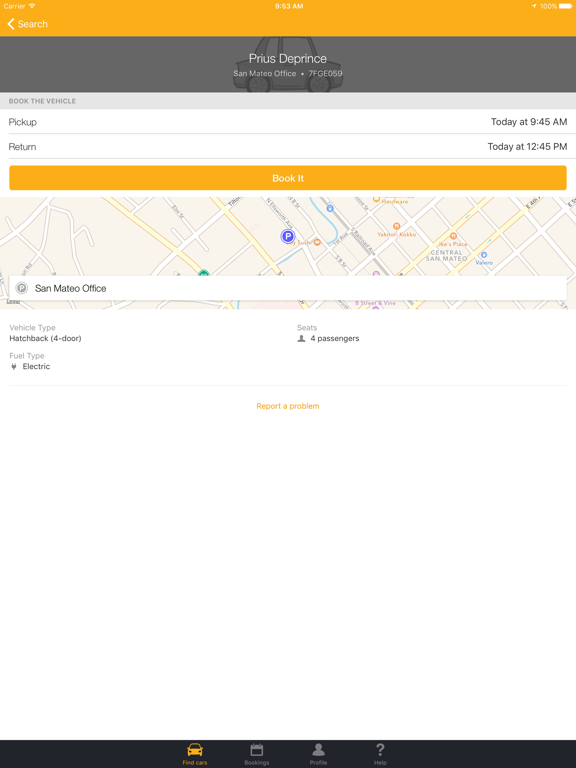Screen dimensions: 576x768
Task: Click Hatchback (4-door) text
Action: pos(45,338)
